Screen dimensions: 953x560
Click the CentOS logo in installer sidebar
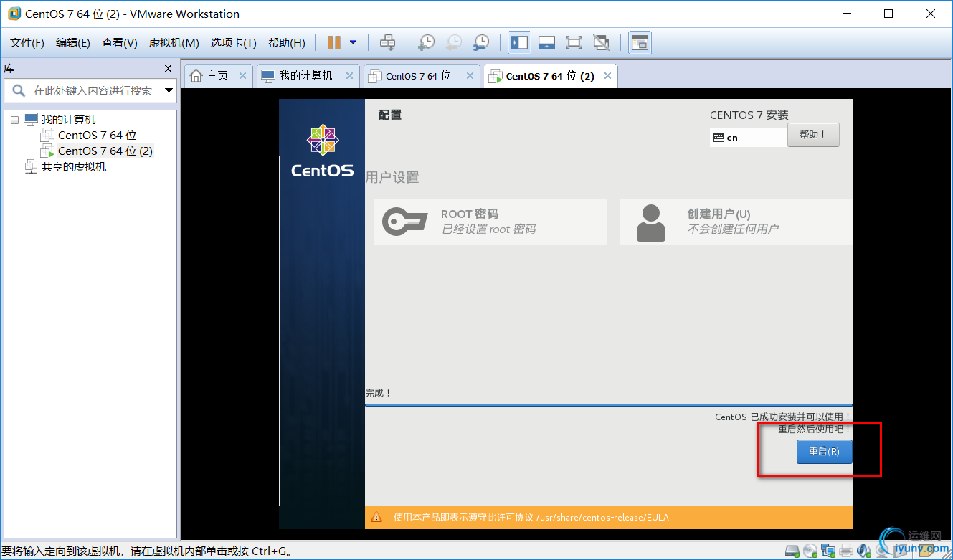tap(322, 151)
